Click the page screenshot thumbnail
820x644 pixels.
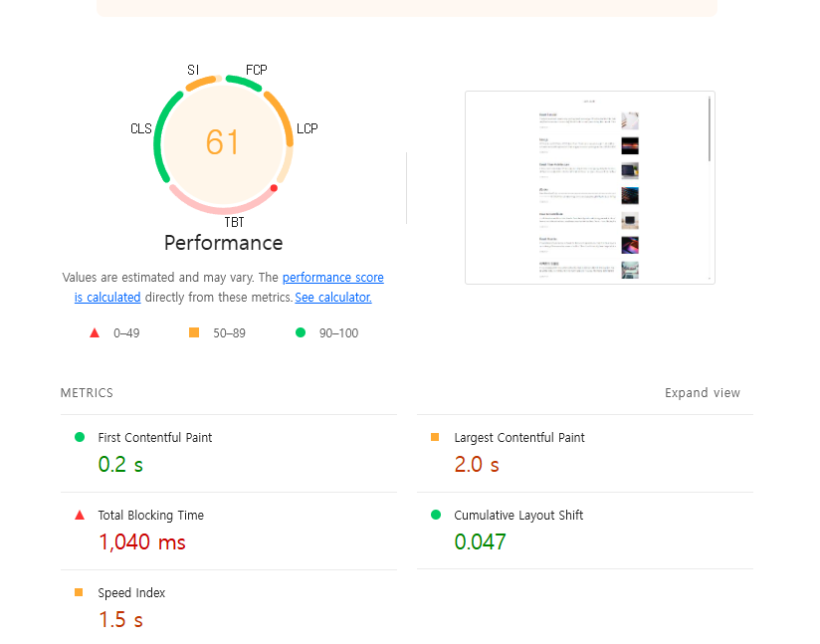[x=590, y=188]
